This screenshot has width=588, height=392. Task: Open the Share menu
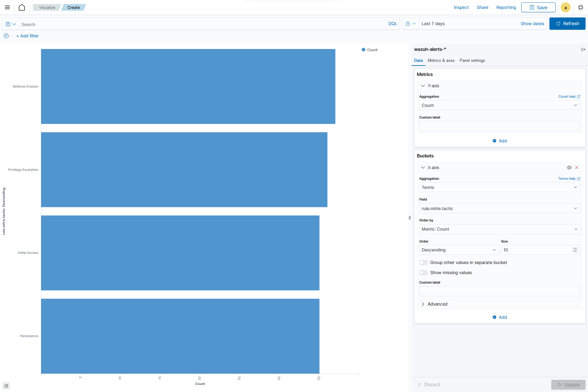click(482, 7)
